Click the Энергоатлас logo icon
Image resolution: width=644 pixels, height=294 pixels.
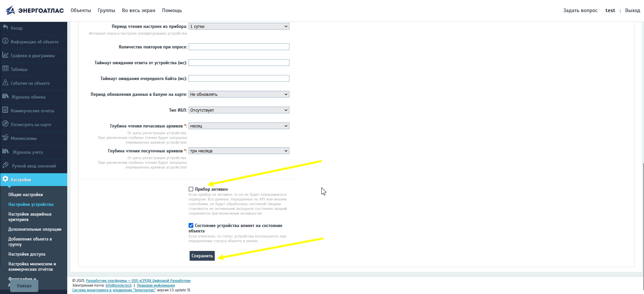click(10, 10)
